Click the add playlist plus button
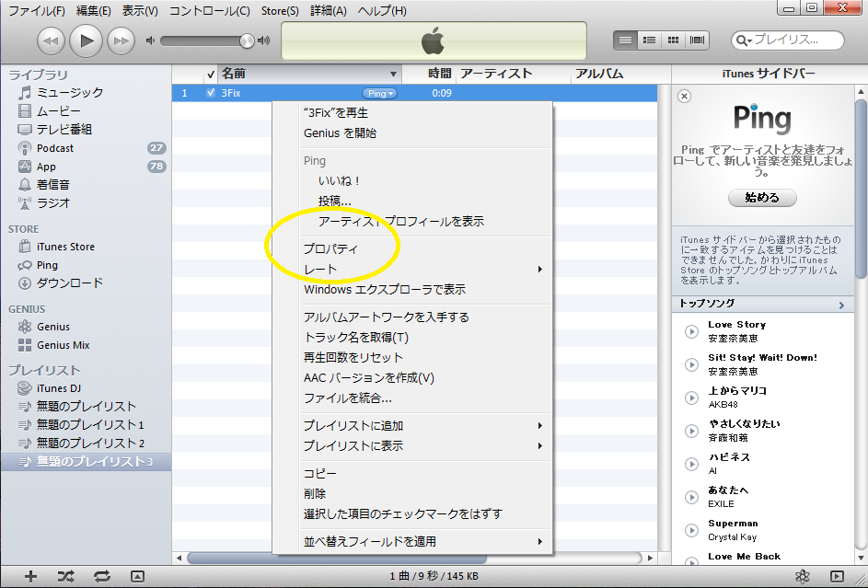 tap(30, 576)
